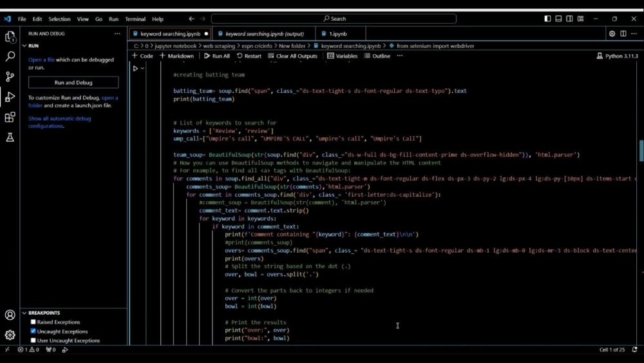644x363 pixels.
Task: Disable Uncaught Exceptions breakpoint
Action: [x=33, y=331]
